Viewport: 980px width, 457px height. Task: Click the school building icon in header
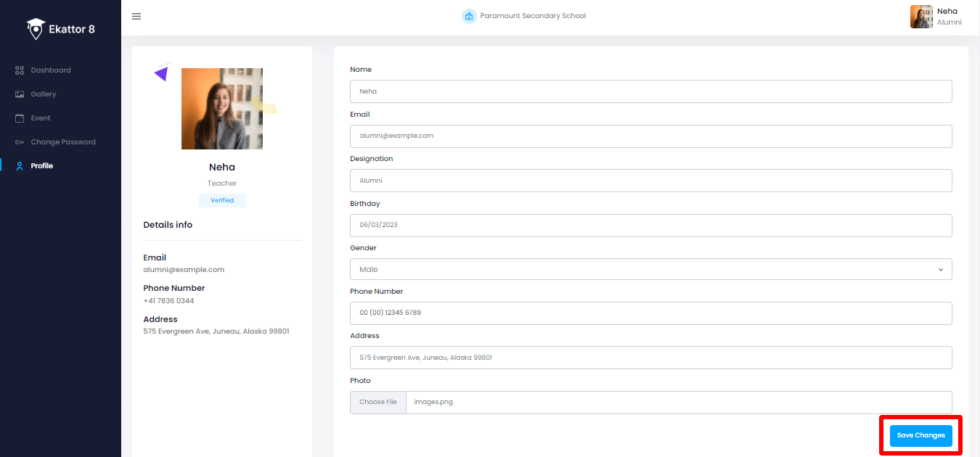469,16
